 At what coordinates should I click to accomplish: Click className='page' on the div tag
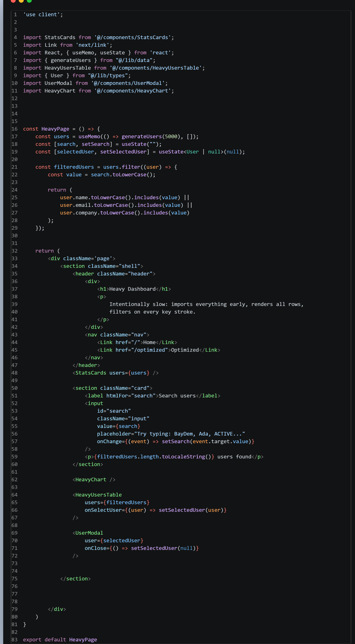pyautogui.click(x=88, y=259)
